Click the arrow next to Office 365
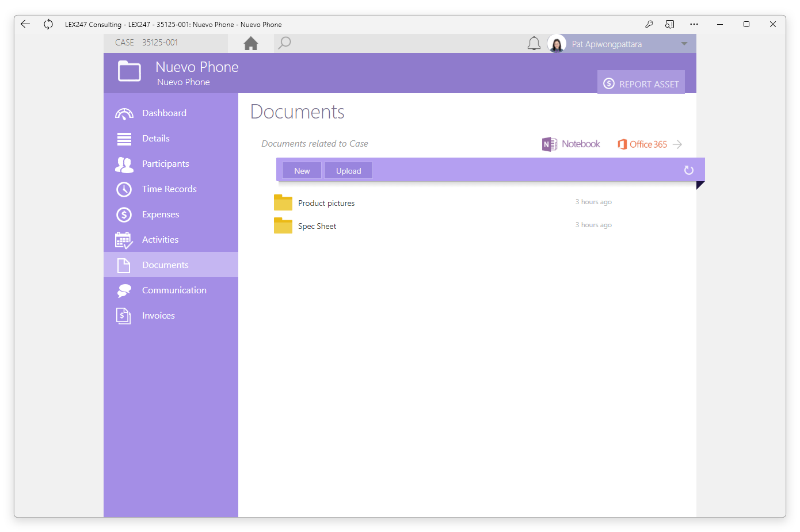Screen dimensions: 800x532 click(677, 144)
